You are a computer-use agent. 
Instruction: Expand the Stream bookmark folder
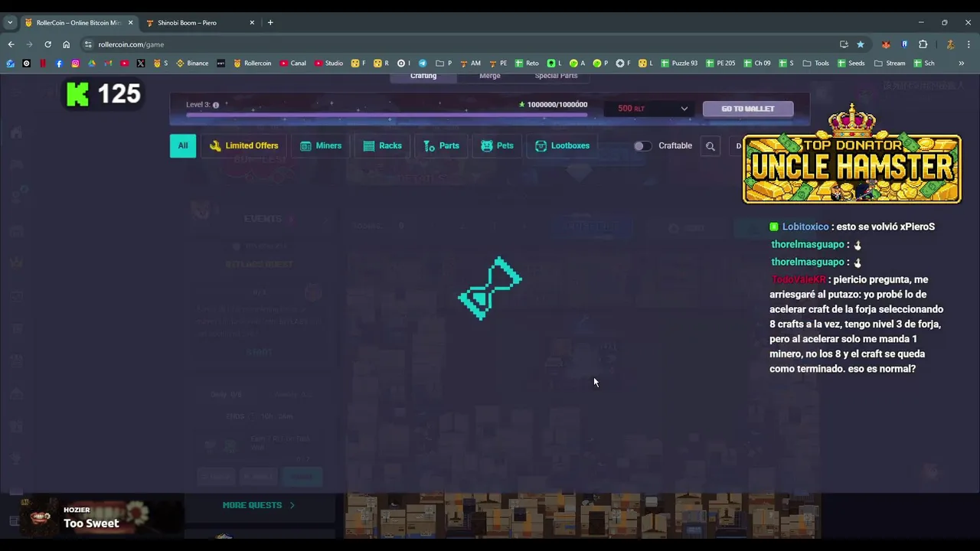coord(890,64)
